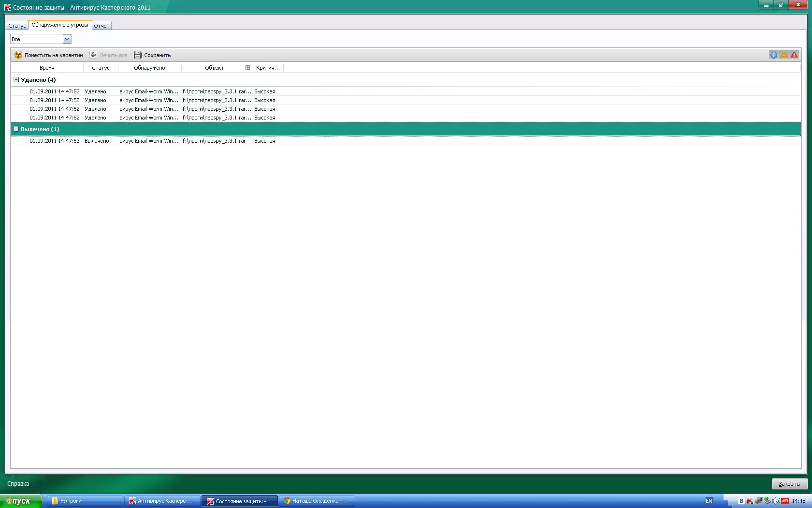Screen dimensions: 812x508
Task: Sort by the 'Статус' column header
Action: click(101, 68)
